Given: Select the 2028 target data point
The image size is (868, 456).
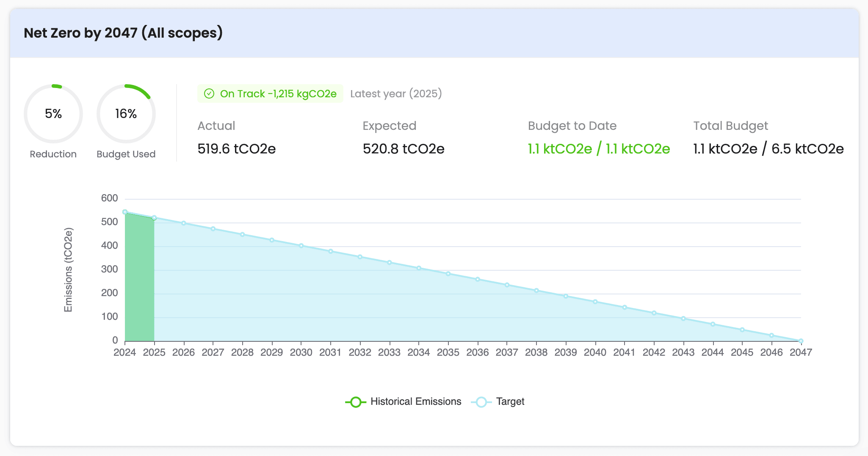Looking at the screenshot, I should pyautogui.click(x=242, y=234).
